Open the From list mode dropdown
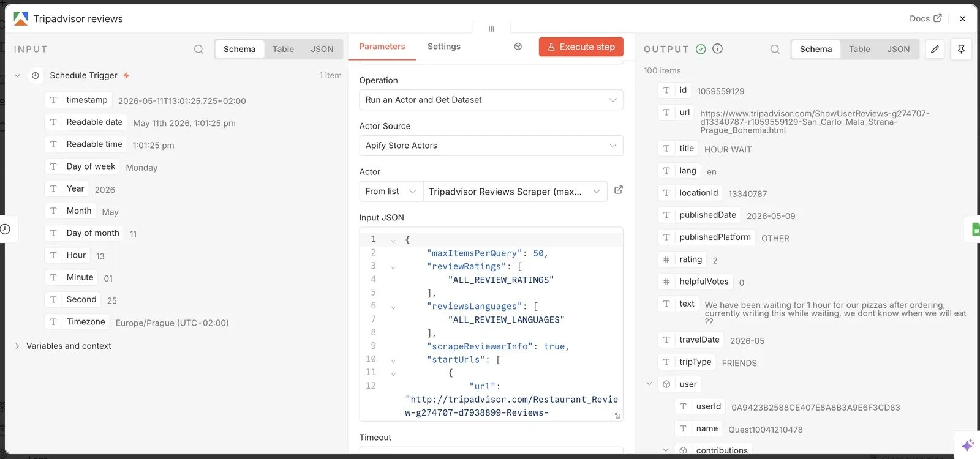 (x=391, y=192)
